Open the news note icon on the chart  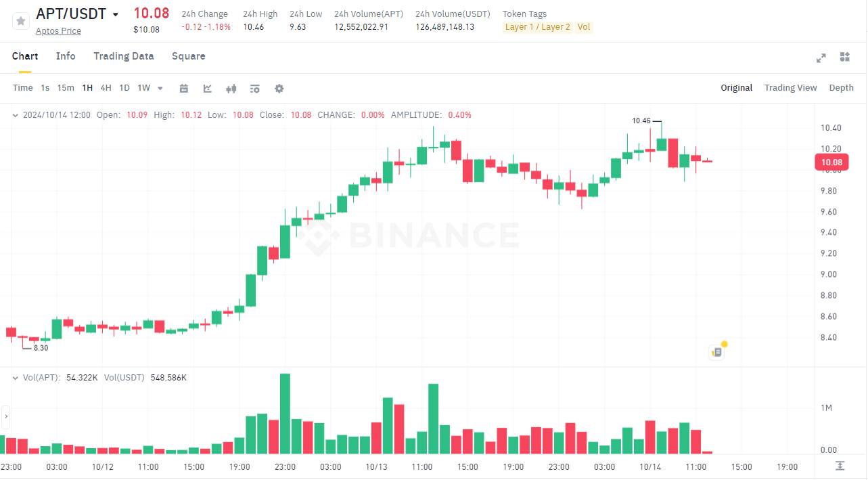(x=717, y=351)
